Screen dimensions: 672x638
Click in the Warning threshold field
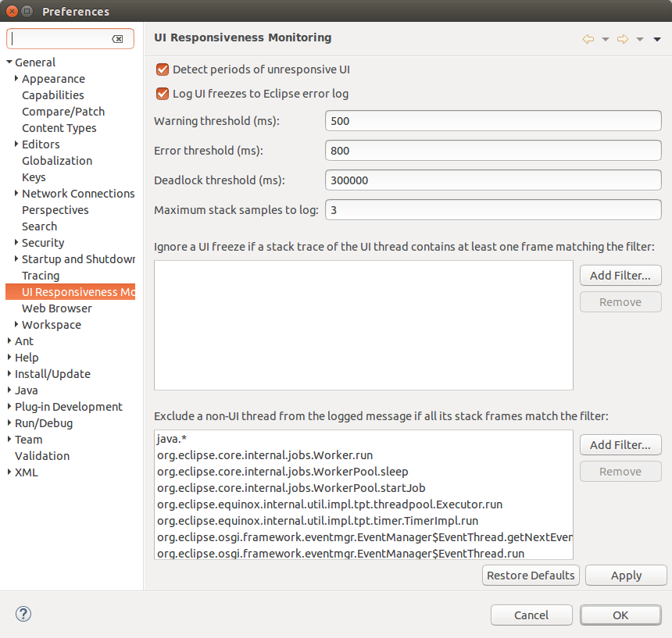(x=493, y=121)
